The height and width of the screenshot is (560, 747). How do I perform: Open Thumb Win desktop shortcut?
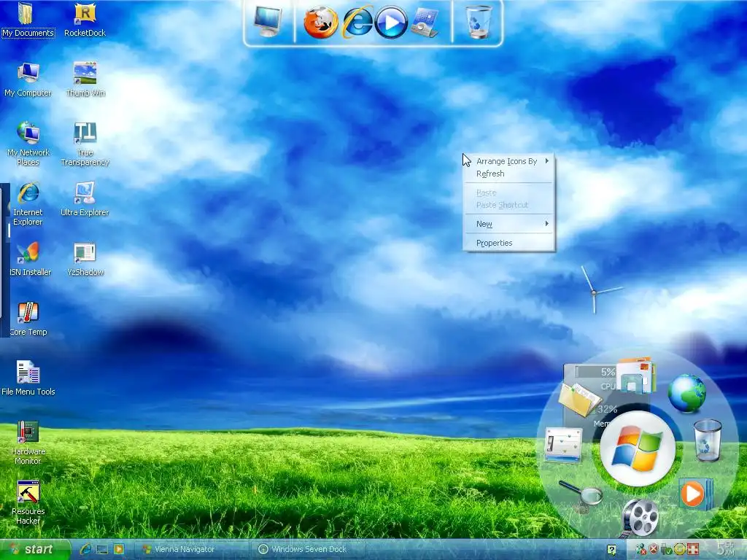85,80
